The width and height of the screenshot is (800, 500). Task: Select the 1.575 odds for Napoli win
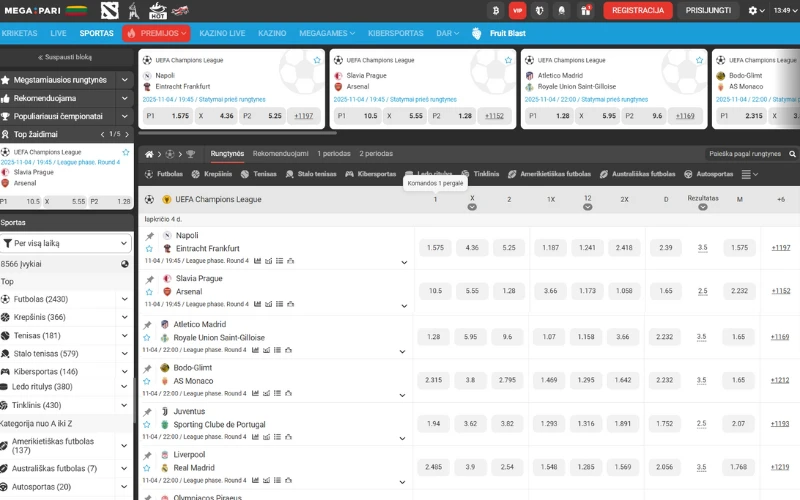(434, 247)
